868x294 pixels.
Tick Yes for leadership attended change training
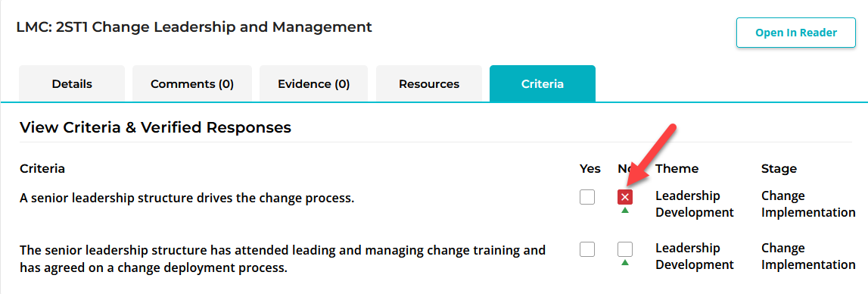pos(587,249)
